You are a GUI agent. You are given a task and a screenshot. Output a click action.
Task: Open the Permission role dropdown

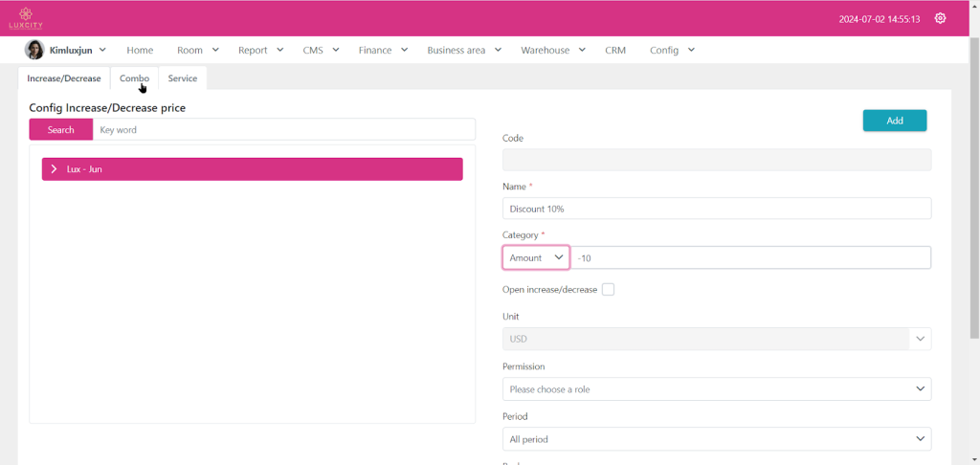tap(716, 389)
